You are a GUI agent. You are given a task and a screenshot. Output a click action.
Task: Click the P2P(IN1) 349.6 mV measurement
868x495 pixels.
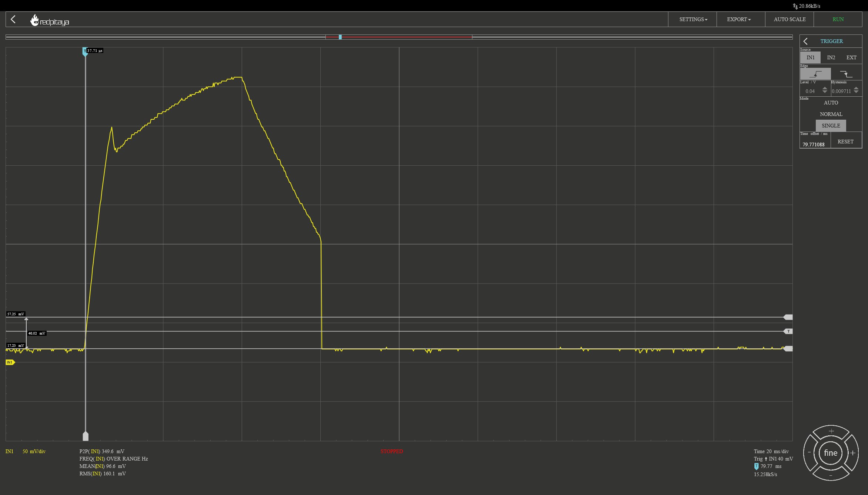point(102,451)
